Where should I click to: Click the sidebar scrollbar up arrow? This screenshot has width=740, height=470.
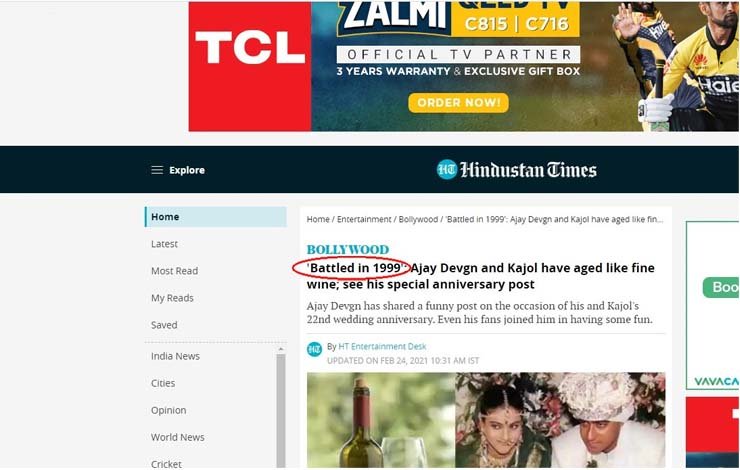pyautogui.click(x=281, y=349)
